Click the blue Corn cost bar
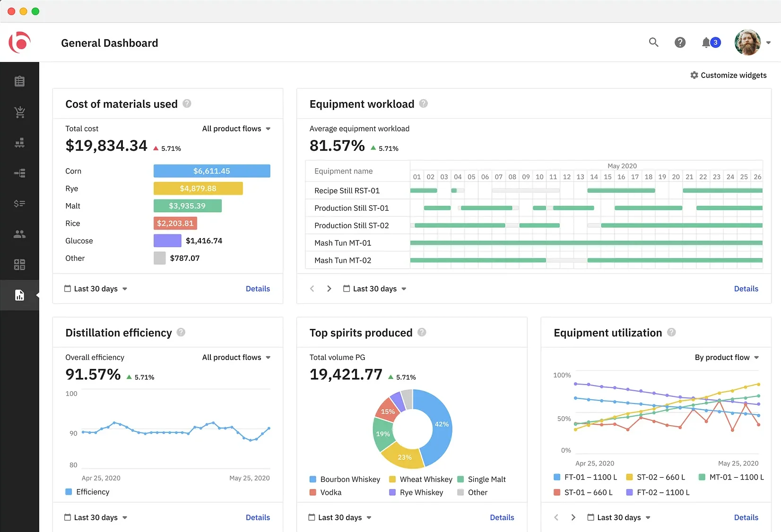This screenshot has height=532, width=781. 212,171
